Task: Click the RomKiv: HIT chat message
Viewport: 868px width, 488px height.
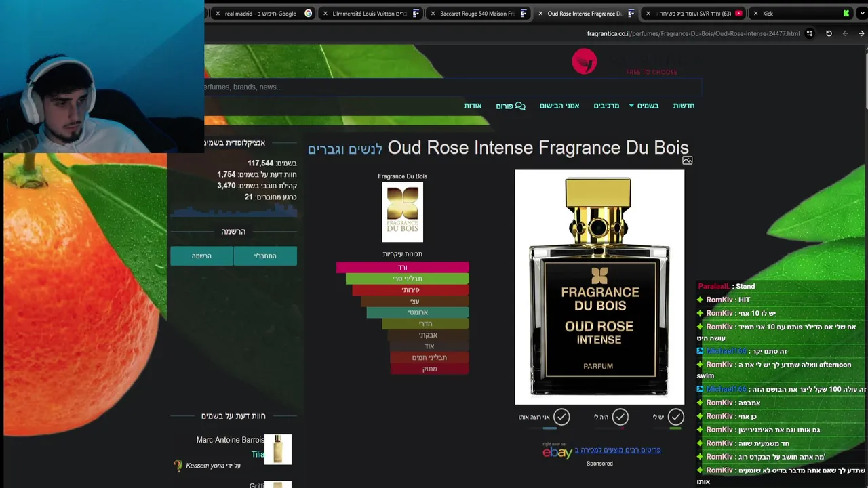Action: [x=724, y=300]
